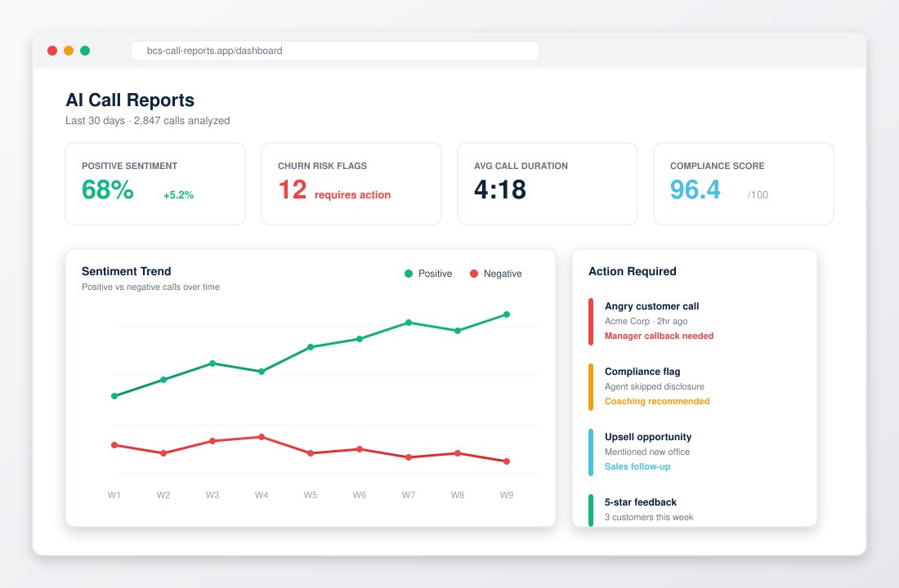This screenshot has width=899, height=588.
Task: Click the 'Sales follow-up' action
Action: click(x=637, y=466)
